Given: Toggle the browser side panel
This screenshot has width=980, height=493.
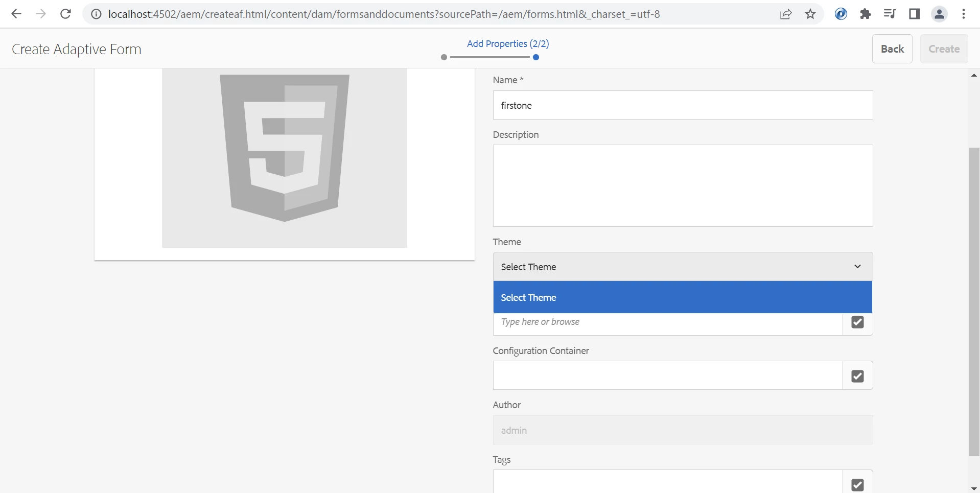Looking at the screenshot, I should [x=915, y=14].
